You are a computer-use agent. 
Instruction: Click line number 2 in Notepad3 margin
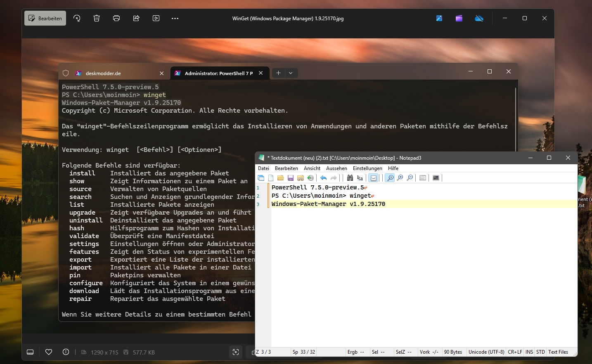258,196
